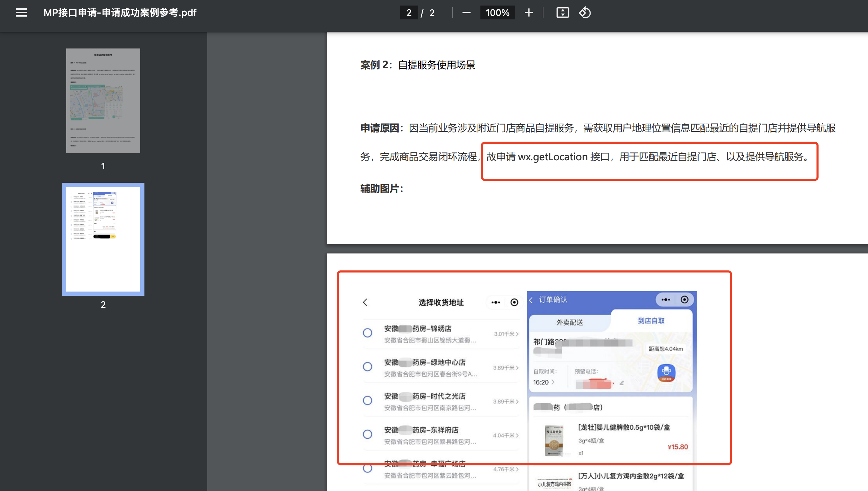Tap target circle icon beside 选择收货地址
The image size is (868, 491).
click(x=514, y=303)
